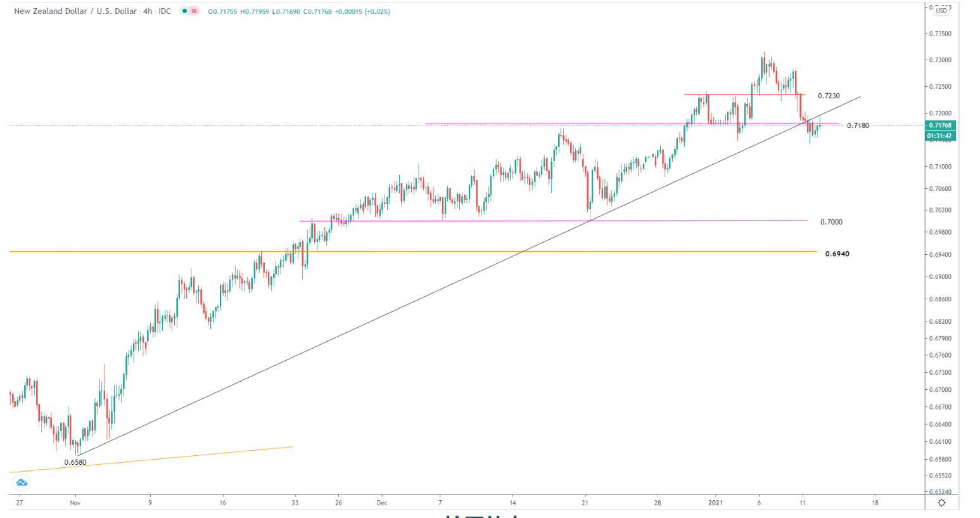Click 0.67000 on the price axis
This screenshot has height=518, width=980.
pyautogui.click(x=940, y=390)
